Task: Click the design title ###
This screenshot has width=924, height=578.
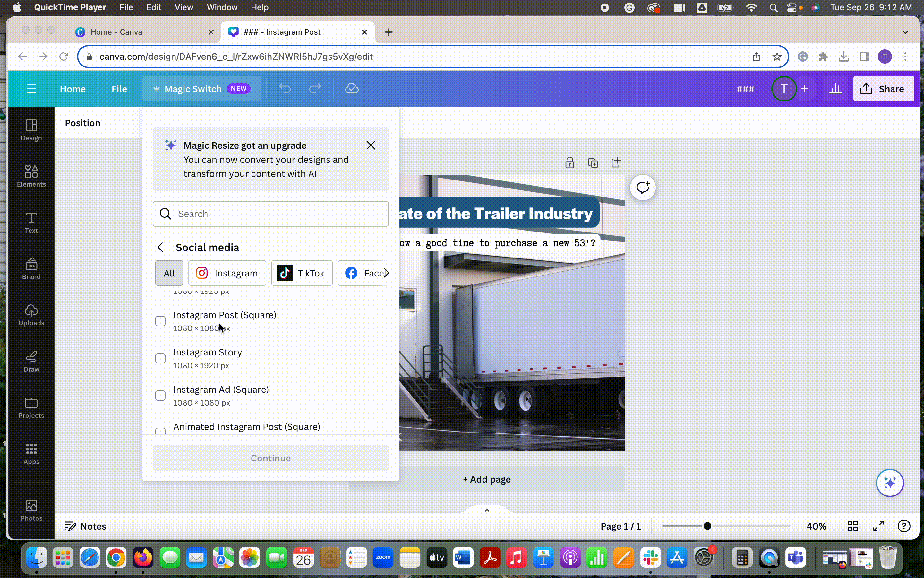Action: point(745,89)
